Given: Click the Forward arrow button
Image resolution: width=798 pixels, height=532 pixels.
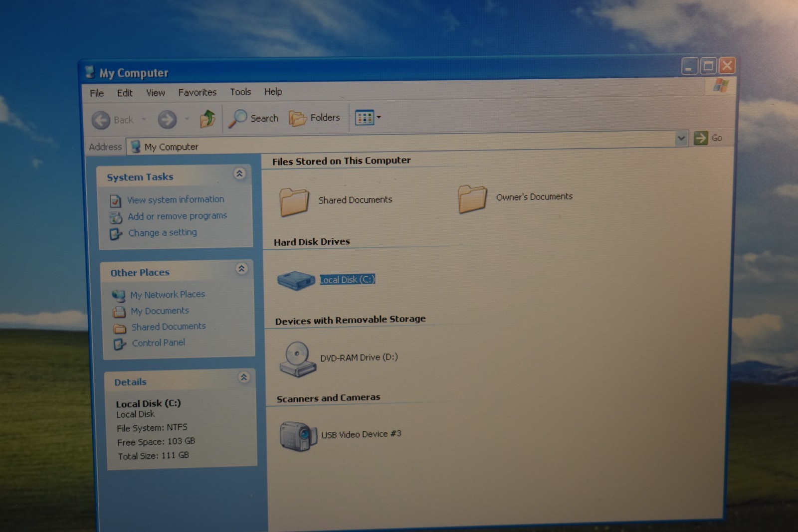Looking at the screenshot, I should (x=167, y=120).
